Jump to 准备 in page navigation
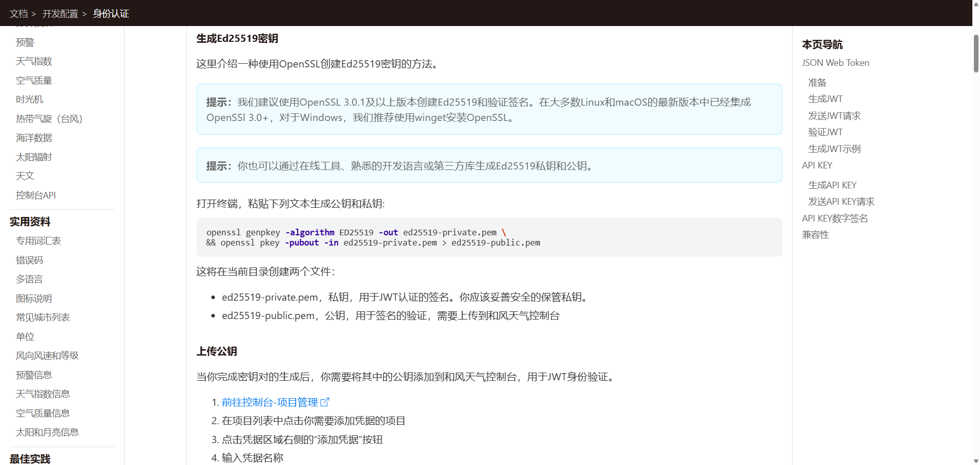The width and height of the screenshot is (980, 465). coord(817,83)
